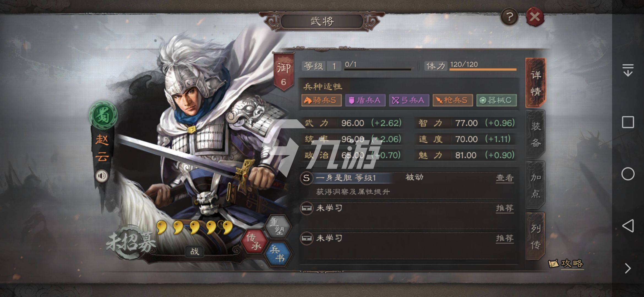Play Zhao Yun voice speaker icon

pyautogui.click(x=102, y=176)
